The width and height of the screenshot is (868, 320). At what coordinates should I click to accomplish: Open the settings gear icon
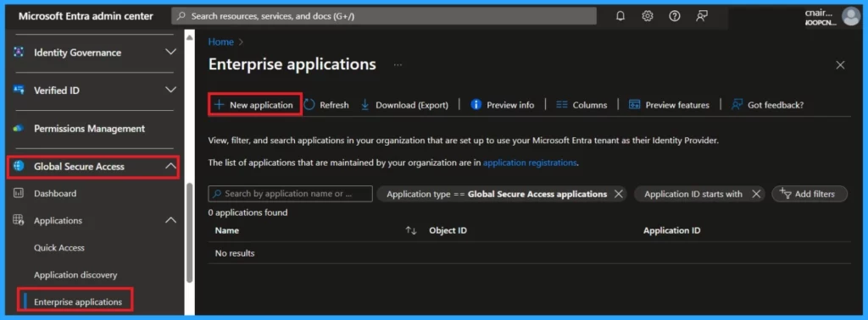click(647, 16)
